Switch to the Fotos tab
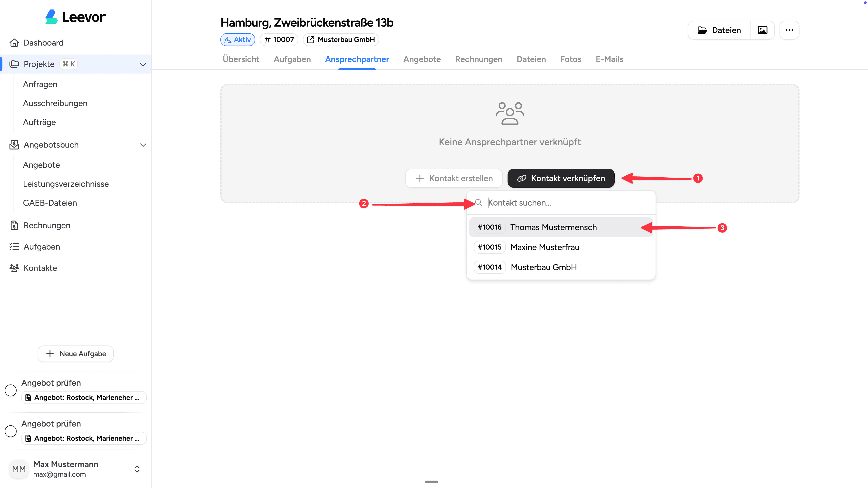This screenshot has width=868, height=488. (x=571, y=59)
